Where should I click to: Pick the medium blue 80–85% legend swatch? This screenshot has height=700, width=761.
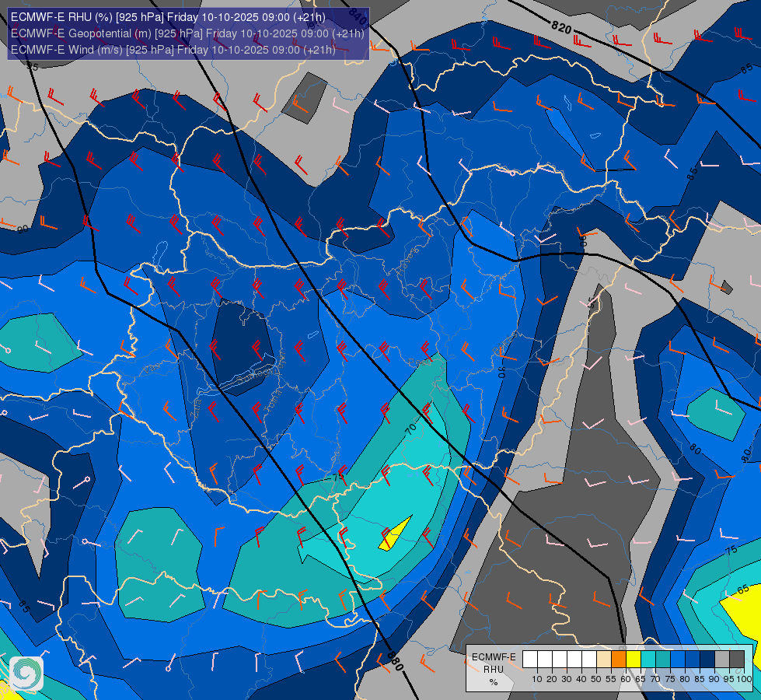693,660
